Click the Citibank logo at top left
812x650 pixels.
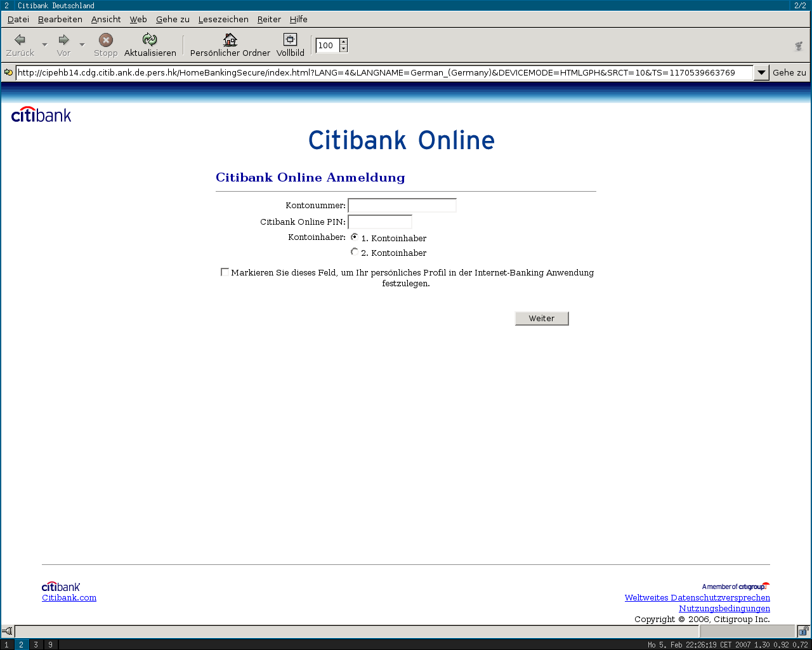click(41, 115)
